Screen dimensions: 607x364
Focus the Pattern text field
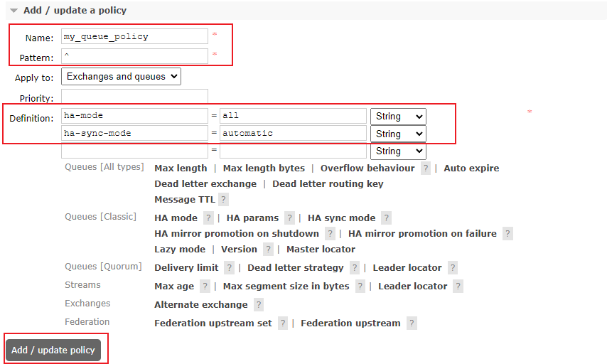click(x=134, y=55)
